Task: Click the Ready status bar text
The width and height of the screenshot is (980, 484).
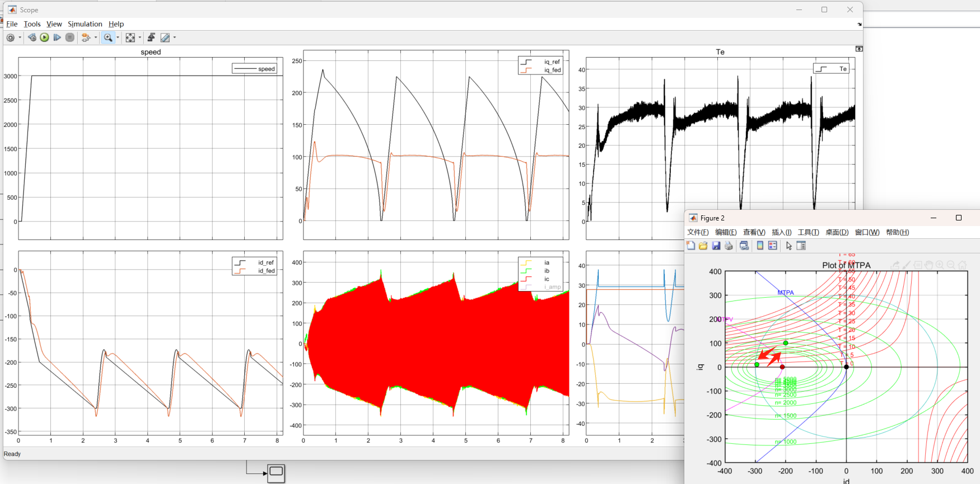Action: pyautogui.click(x=12, y=454)
